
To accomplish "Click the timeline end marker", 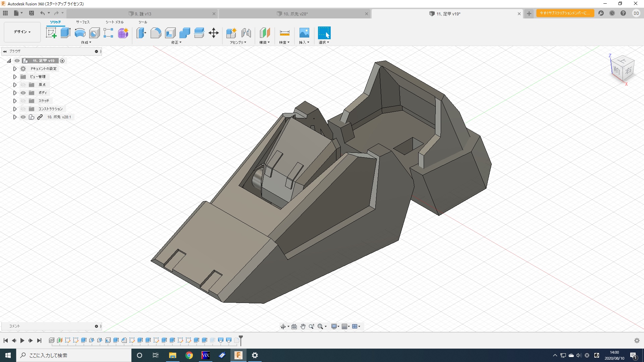I will coord(240,340).
